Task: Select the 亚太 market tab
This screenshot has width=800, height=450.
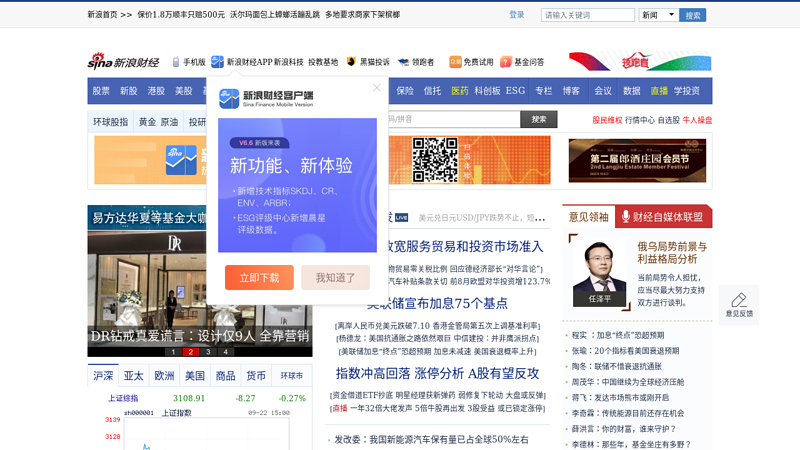Action: pos(134,376)
